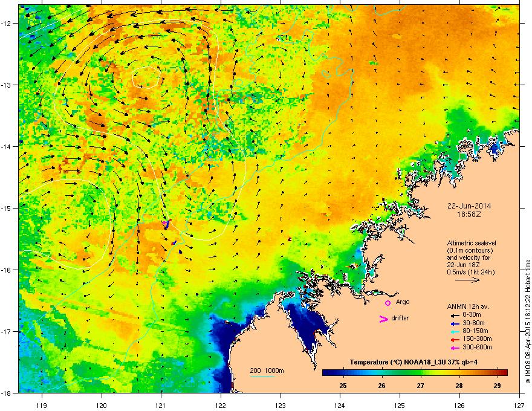
Task: Click the longitude axis label 126
Action: point(459,405)
